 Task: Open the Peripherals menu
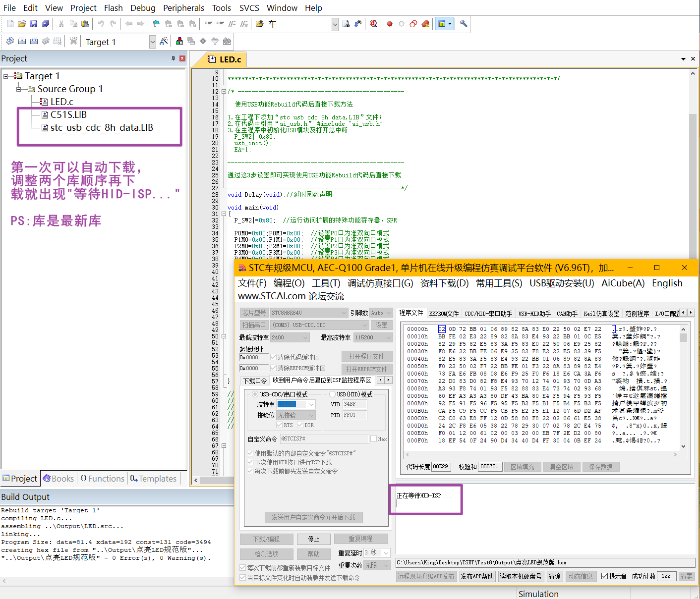pos(183,8)
